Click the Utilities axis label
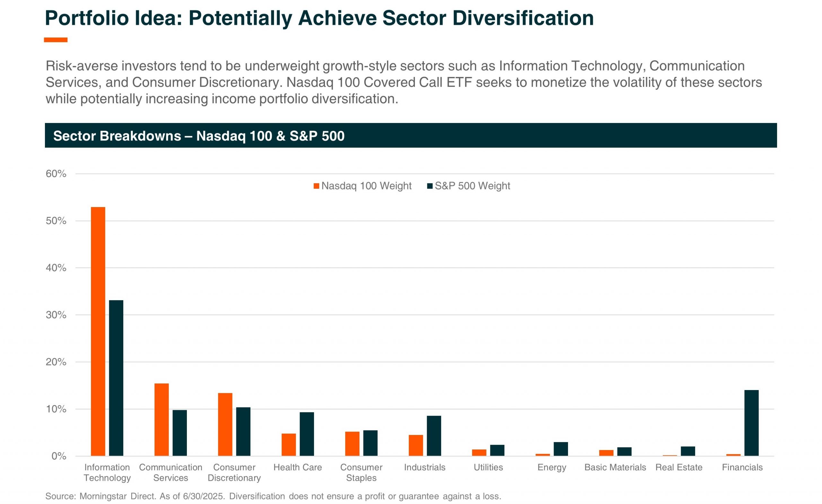Viewport: 822px width, 504px height. [488, 467]
